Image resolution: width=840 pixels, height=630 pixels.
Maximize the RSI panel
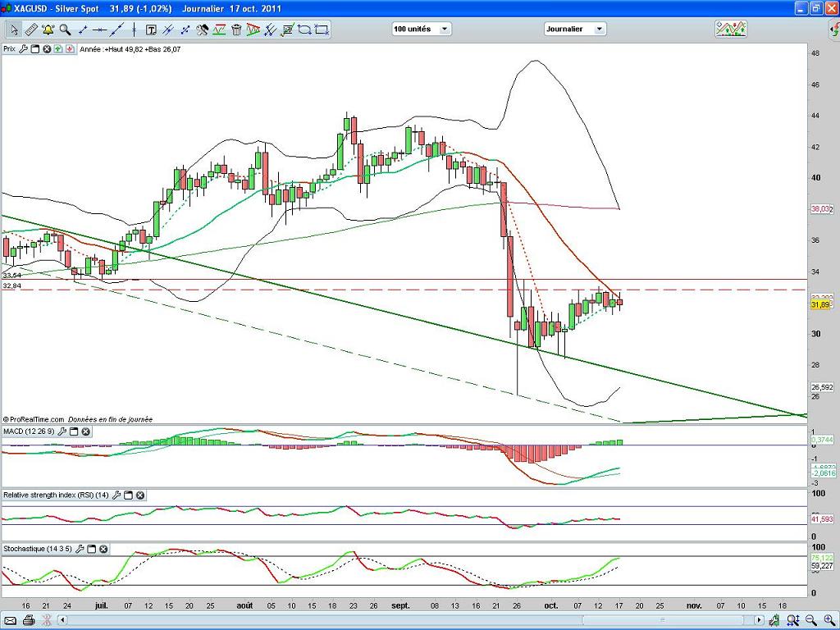[x=128, y=495]
